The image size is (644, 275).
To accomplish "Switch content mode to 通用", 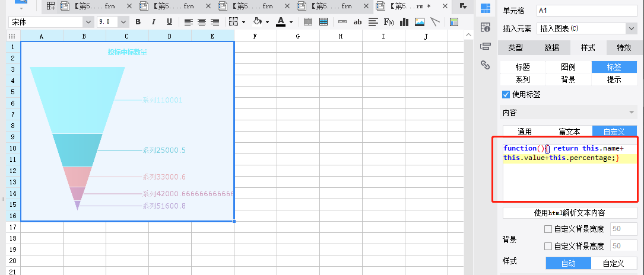I will click(x=525, y=132).
